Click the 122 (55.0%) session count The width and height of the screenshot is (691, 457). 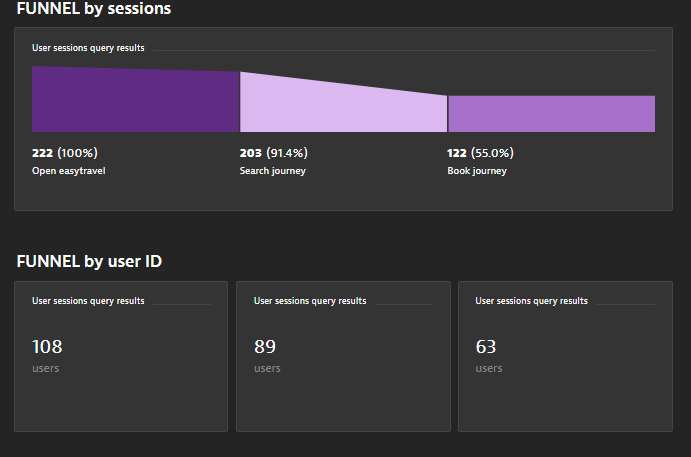pyautogui.click(x=480, y=153)
